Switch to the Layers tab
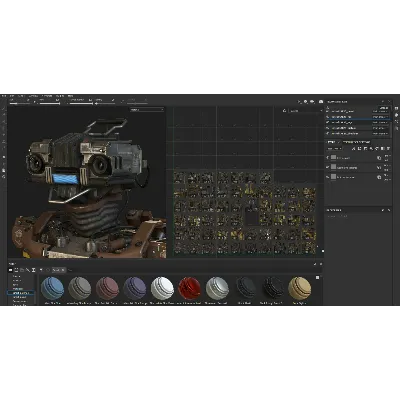 pyautogui.click(x=332, y=142)
